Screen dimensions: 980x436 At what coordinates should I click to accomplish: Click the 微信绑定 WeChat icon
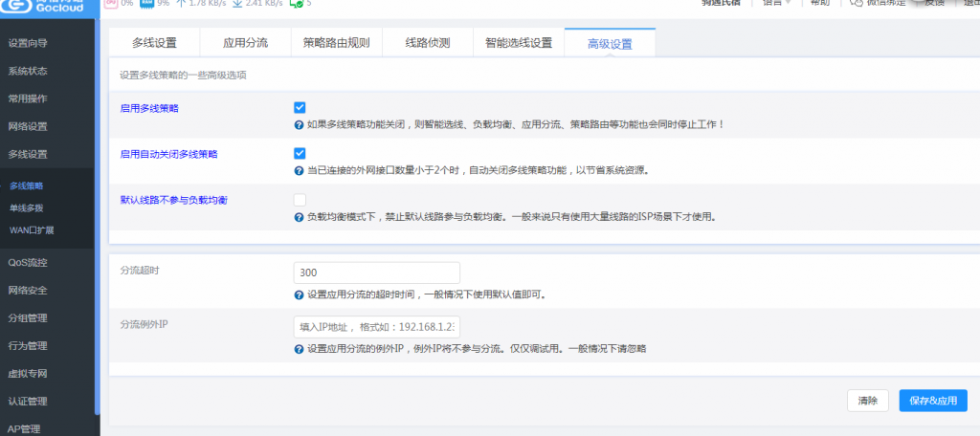(857, 3)
